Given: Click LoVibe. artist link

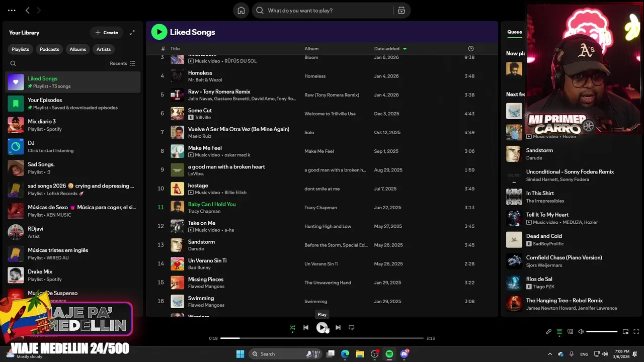Looking at the screenshot, I should 195,174.
